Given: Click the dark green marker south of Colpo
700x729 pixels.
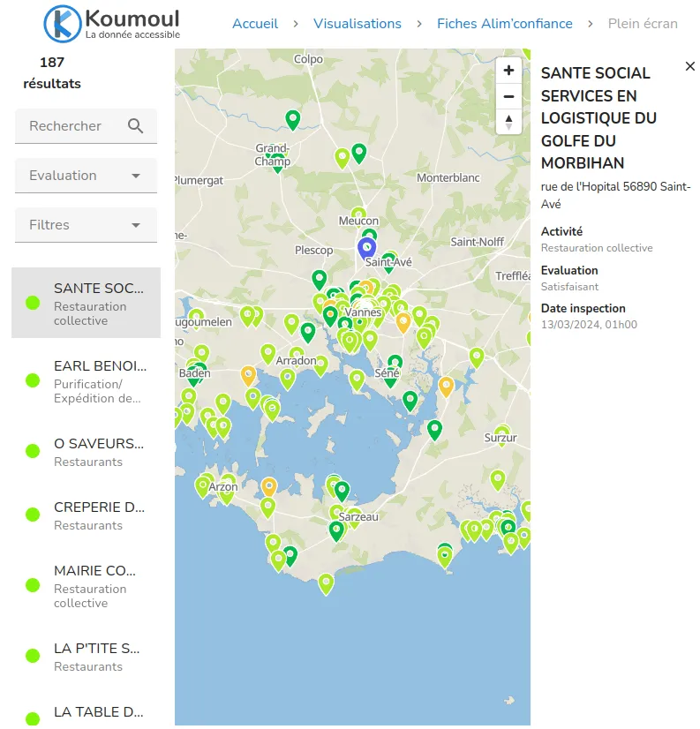Looking at the screenshot, I should pos(292,120).
